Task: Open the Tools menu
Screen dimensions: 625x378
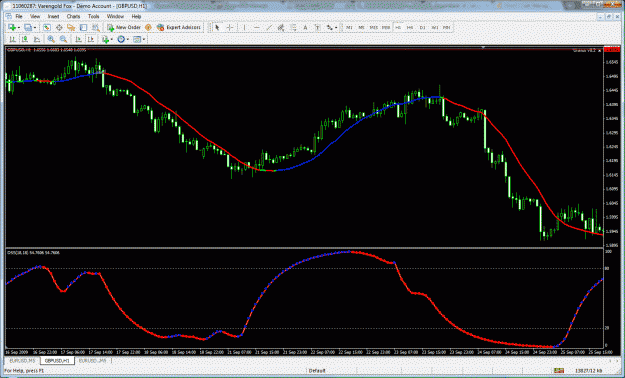Action: tap(94, 16)
